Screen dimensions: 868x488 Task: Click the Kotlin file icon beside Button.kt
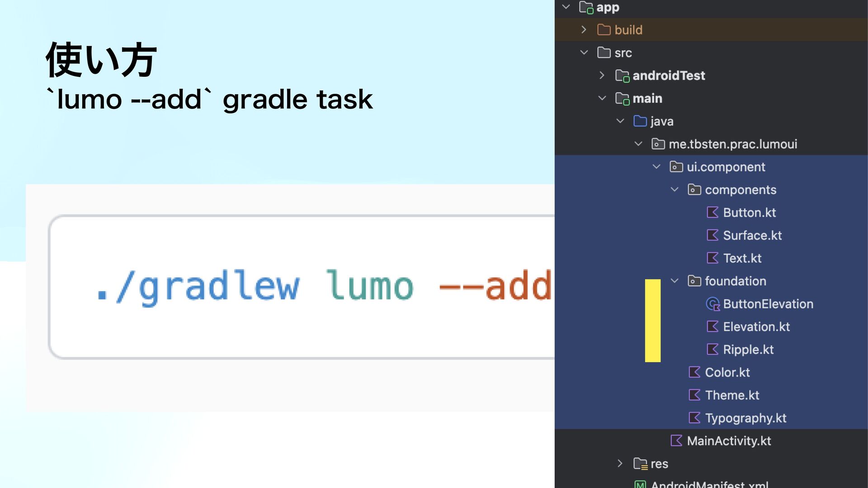[712, 212]
